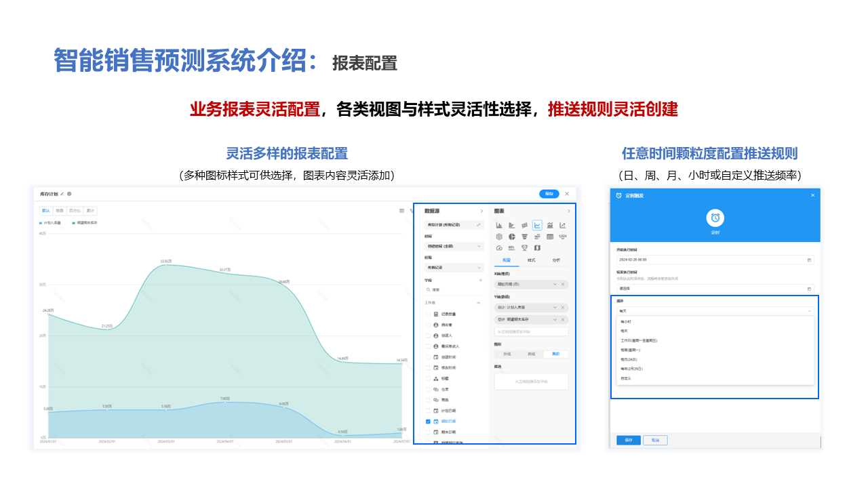
Task: Expand the 所有记录 permission dropdown
Action: point(454,268)
